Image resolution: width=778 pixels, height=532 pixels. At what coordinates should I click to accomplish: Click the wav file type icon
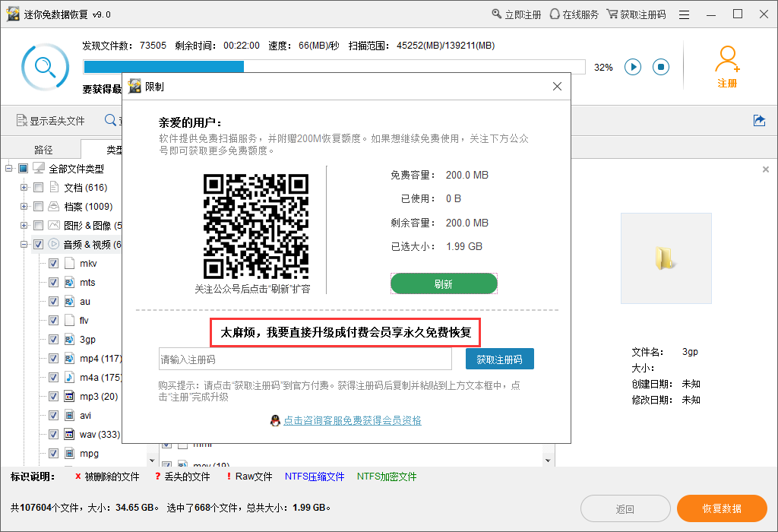pos(69,434)
